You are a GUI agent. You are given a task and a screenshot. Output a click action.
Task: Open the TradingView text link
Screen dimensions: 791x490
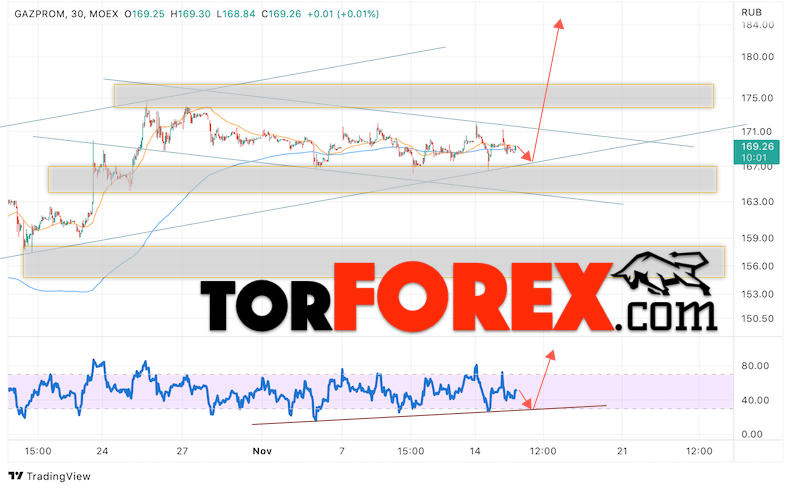[x=58, y=476]
